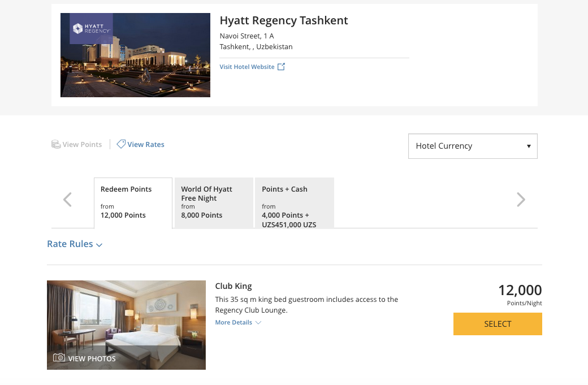Screen dimensions: 588x385
Task: Expand More Details for Club King
Action: pos(238,322)
